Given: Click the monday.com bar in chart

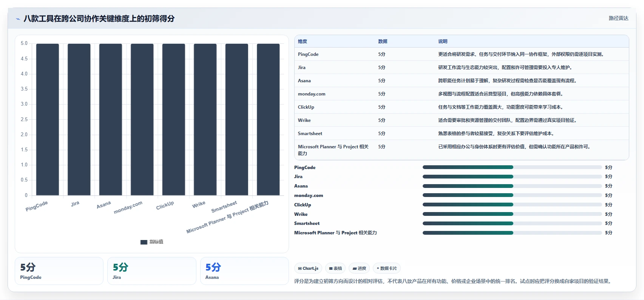Looking at the screenshot, I should coord(142,120).
